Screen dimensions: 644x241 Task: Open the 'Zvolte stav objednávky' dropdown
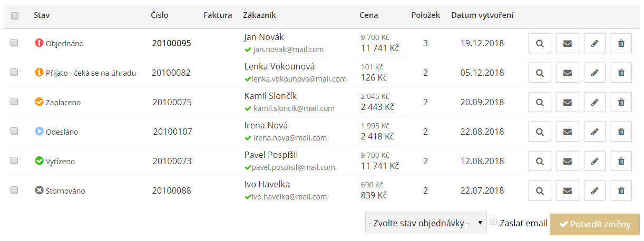tap(426, 223)
